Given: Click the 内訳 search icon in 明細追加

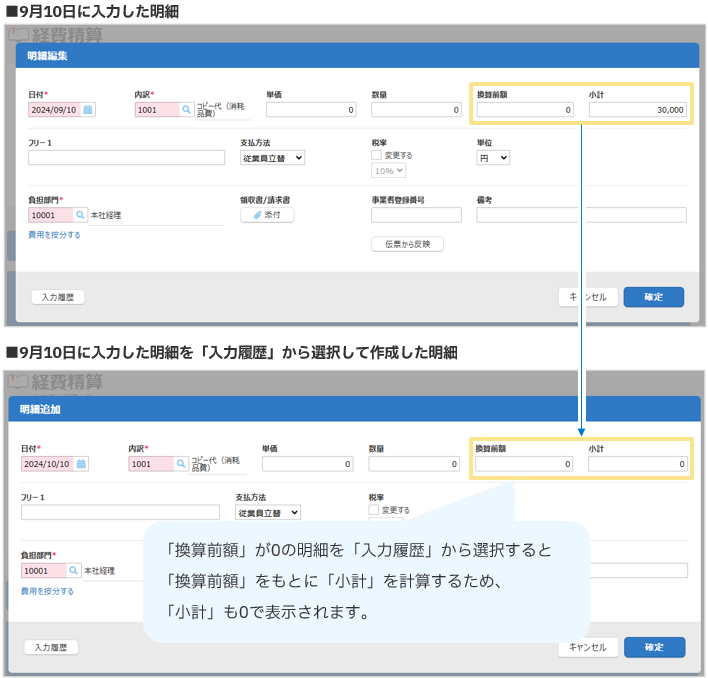Looking at the screenshot, I should [181, 464].
